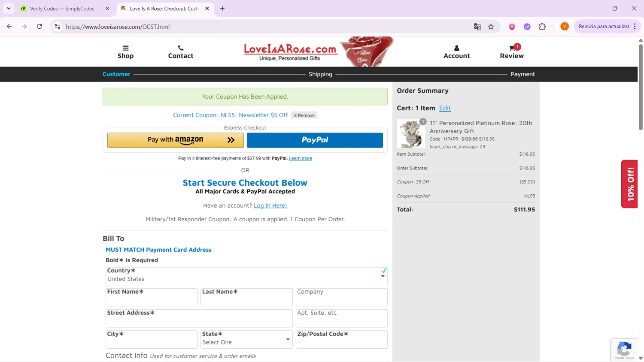The width and height of the screenshot is (644, 362).
Task: Click the reCAPTCHA badge
Action: tap(625, 350)
